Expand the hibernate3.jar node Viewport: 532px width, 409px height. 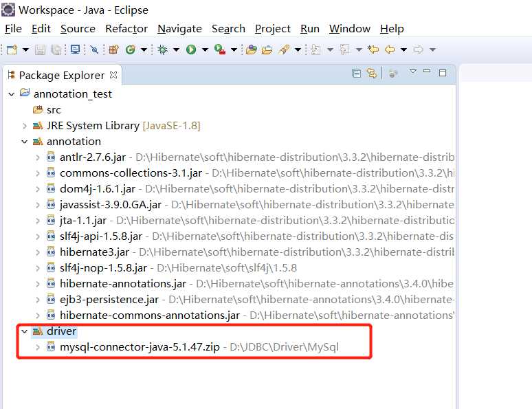click(x=38, y=252)
